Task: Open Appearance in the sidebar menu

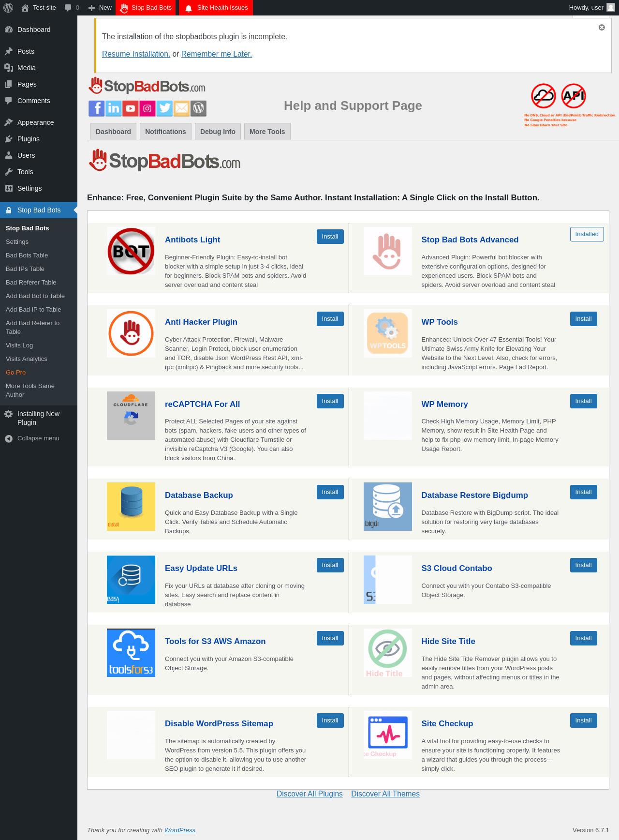Action: point(39,122)
